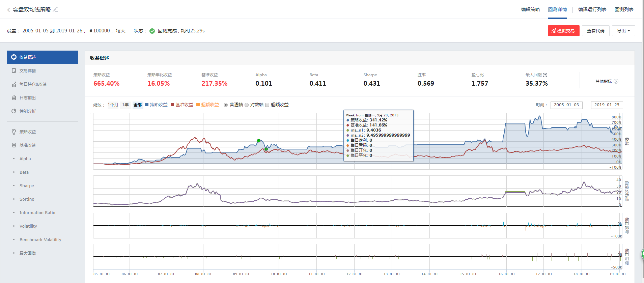Open the 编译运行列表 tab
The height and width of the screenshot is (283, 644).
[x=592, y=9]
